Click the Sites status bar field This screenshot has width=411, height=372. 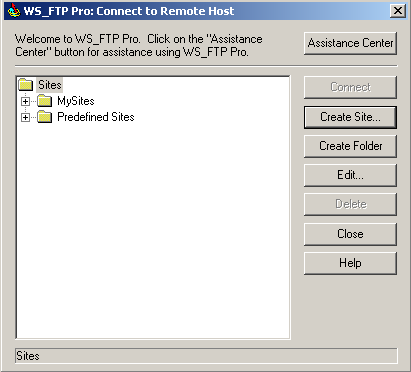[206, 356]
